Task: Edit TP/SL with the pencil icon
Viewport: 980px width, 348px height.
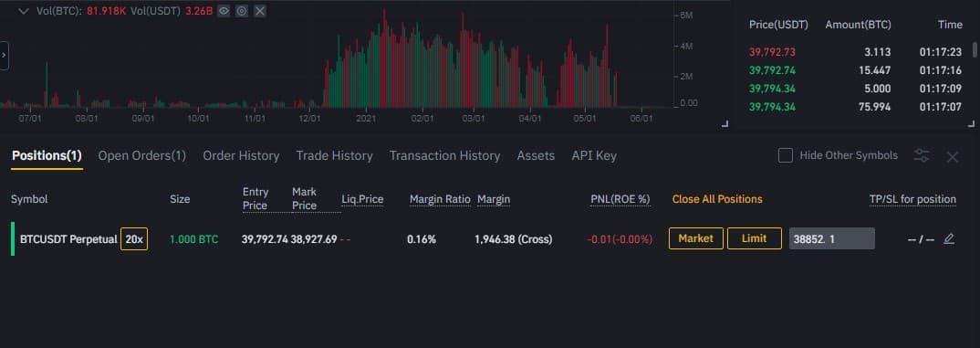Action: (949, 238)
